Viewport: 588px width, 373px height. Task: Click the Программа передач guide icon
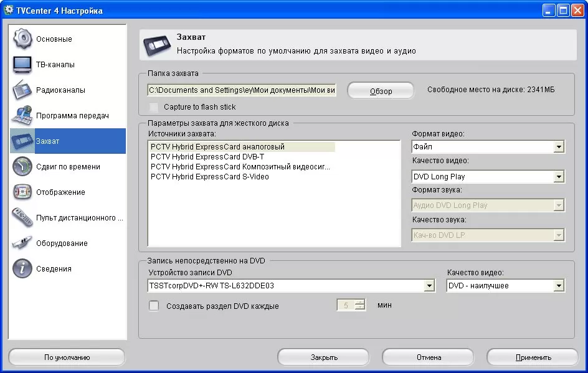(22, 115)
